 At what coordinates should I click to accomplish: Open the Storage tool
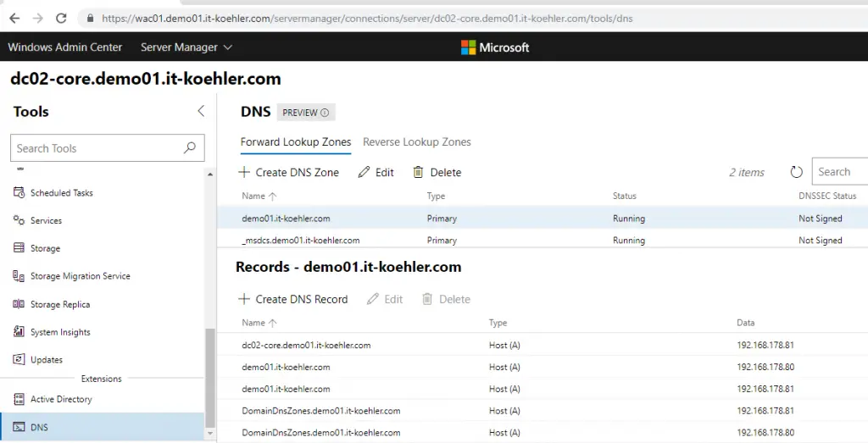(x=45, y=249)
